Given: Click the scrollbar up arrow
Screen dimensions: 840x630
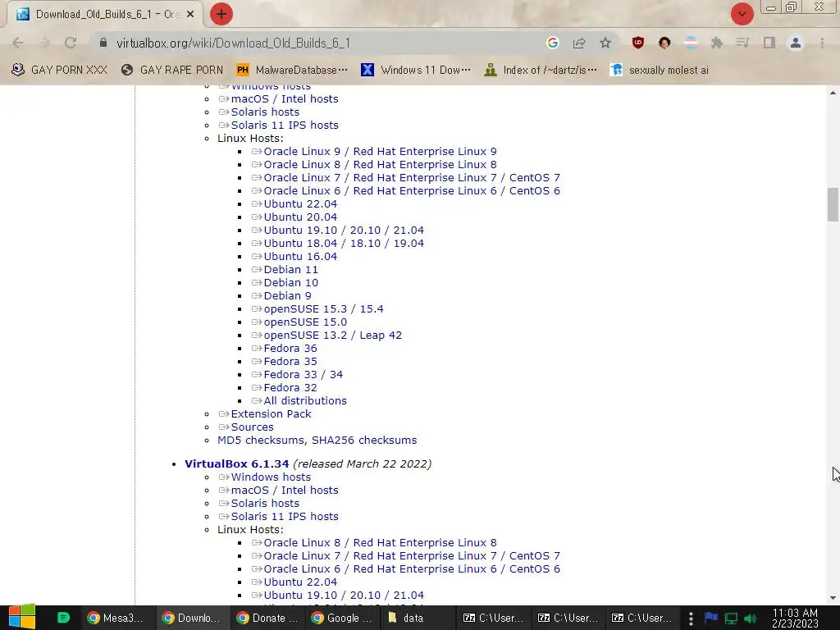Looking at the screenshot, I should [x=833, y=93].
